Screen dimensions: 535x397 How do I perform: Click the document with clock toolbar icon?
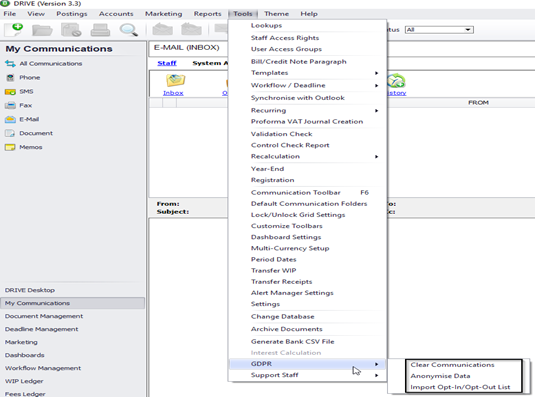(71, 30)
